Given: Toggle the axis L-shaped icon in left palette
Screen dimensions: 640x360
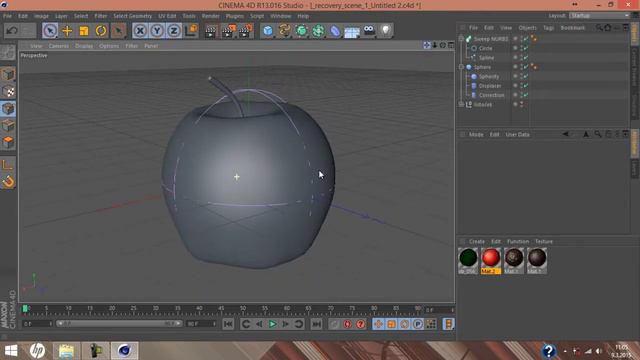Looking at the screenshot, I should point(8,164).
